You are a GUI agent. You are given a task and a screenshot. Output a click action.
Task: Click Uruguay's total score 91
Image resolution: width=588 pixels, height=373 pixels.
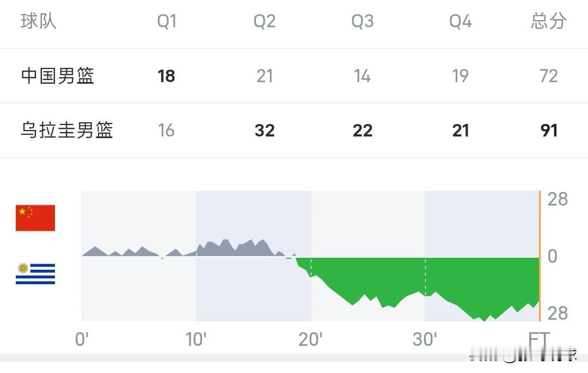coord(549,130)
